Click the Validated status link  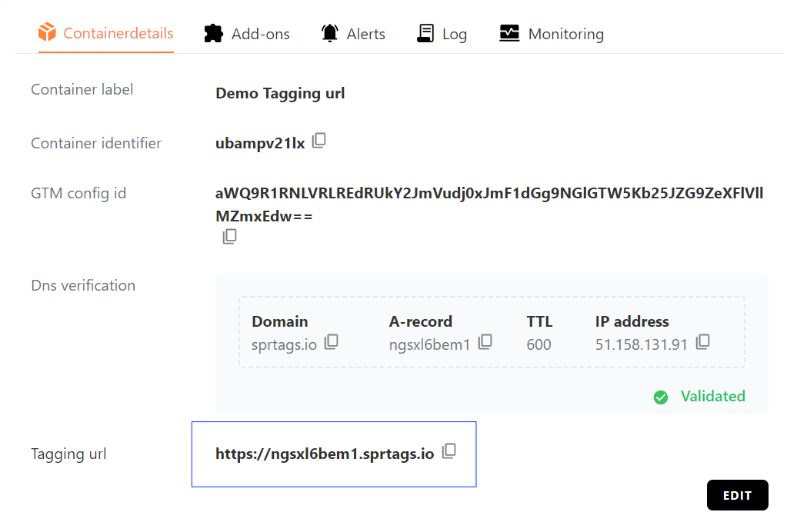click(x=712, y=396)
